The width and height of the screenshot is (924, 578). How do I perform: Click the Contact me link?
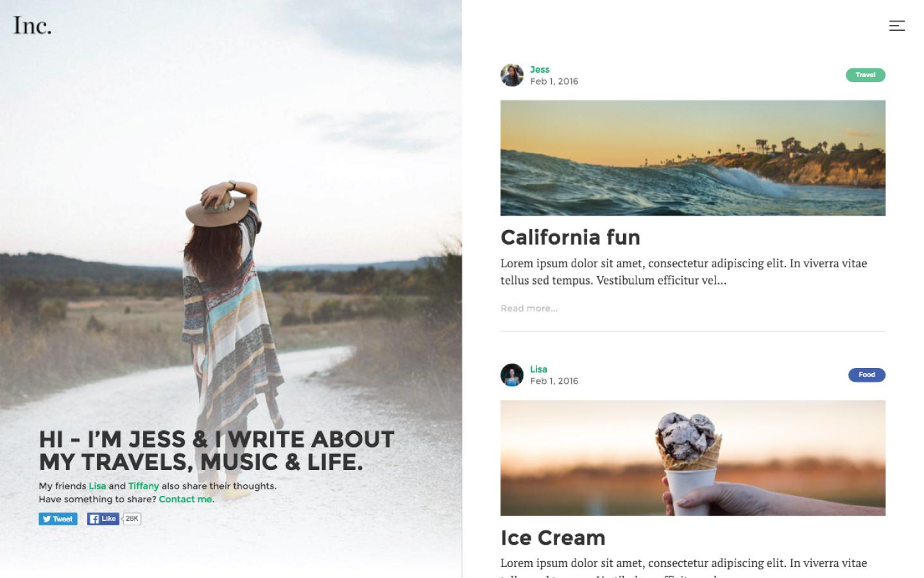click(185, 499)
